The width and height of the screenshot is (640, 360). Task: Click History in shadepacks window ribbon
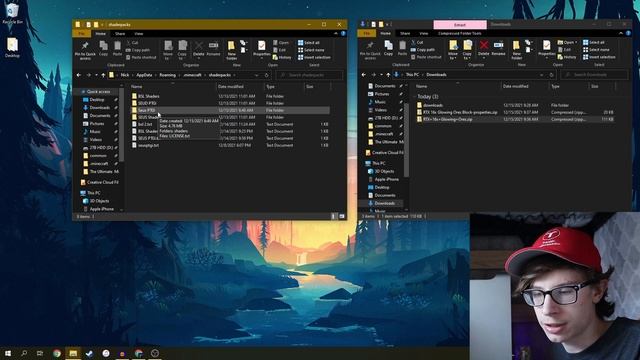[282, 57]
